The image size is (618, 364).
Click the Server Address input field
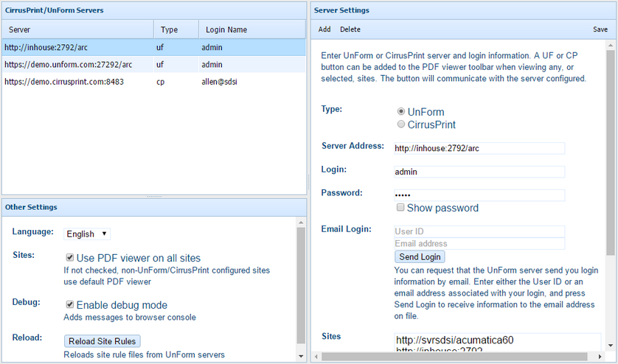pos(479,148)
